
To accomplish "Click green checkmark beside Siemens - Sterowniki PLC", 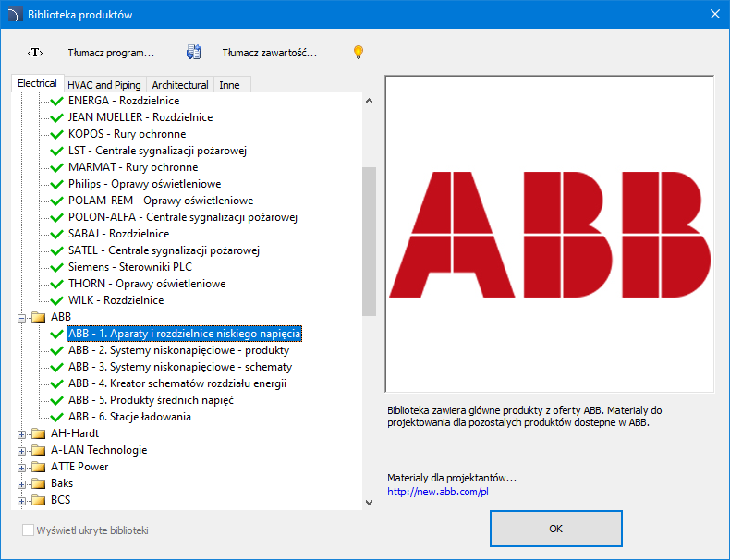I will pyautogui.click(x=57, y=267).
